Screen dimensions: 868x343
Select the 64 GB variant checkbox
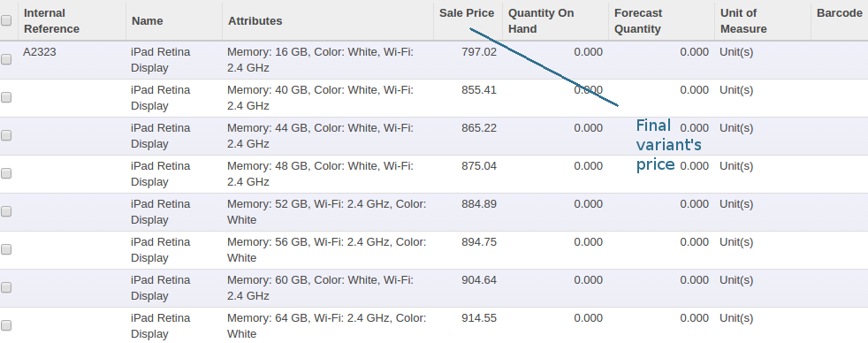tap(6, 325)
